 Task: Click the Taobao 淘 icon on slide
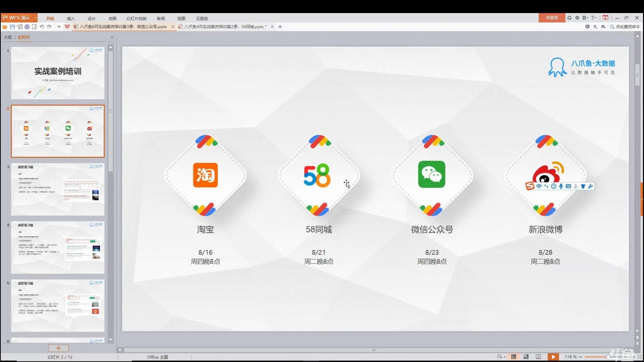point(205,175)
